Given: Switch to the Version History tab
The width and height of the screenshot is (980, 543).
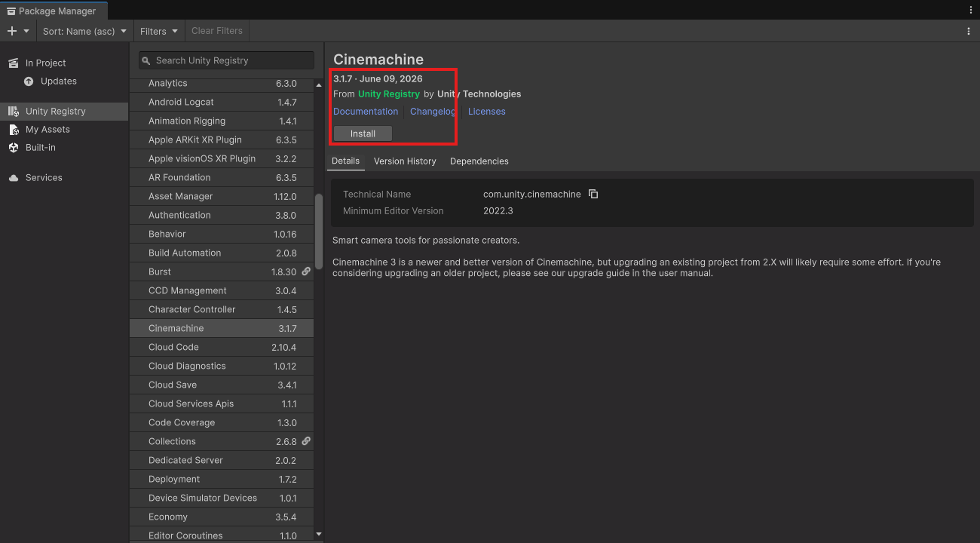Looking at the screenshot, I should click(x=405, y=161).
